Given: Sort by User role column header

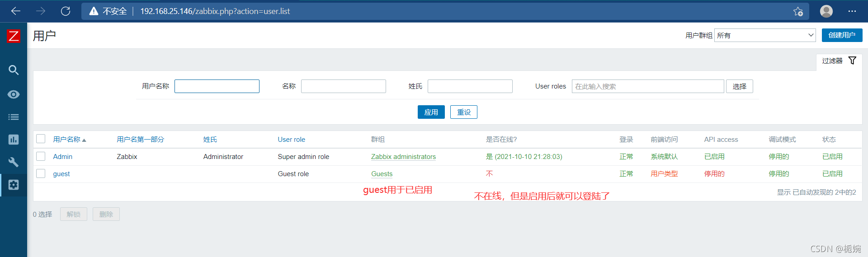Looking at the screenshot, I should tap(291, 140).
